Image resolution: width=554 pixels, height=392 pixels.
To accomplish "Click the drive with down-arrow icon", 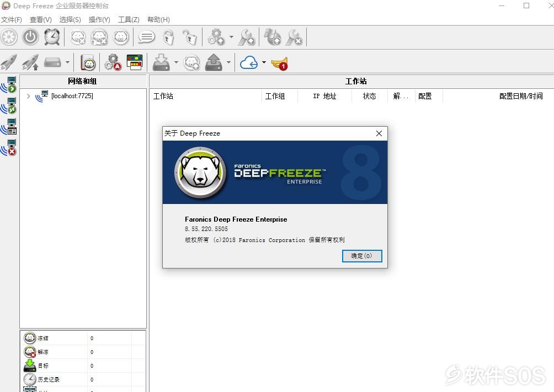I will point(162,62).
